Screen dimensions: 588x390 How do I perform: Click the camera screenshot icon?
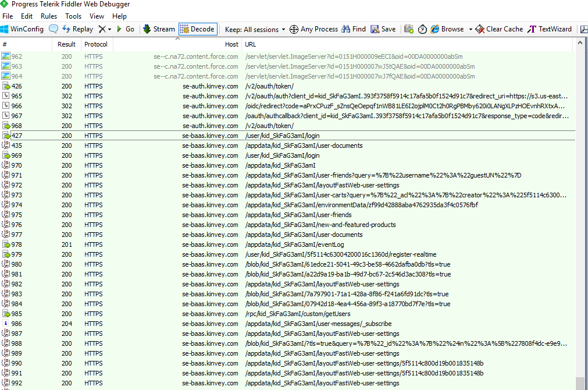(x=409, y=29)
